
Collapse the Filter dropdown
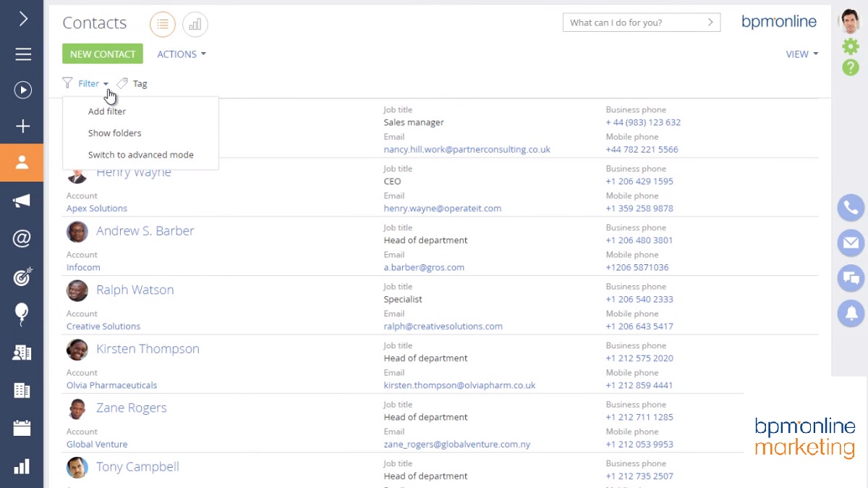(x=93, y=84)
